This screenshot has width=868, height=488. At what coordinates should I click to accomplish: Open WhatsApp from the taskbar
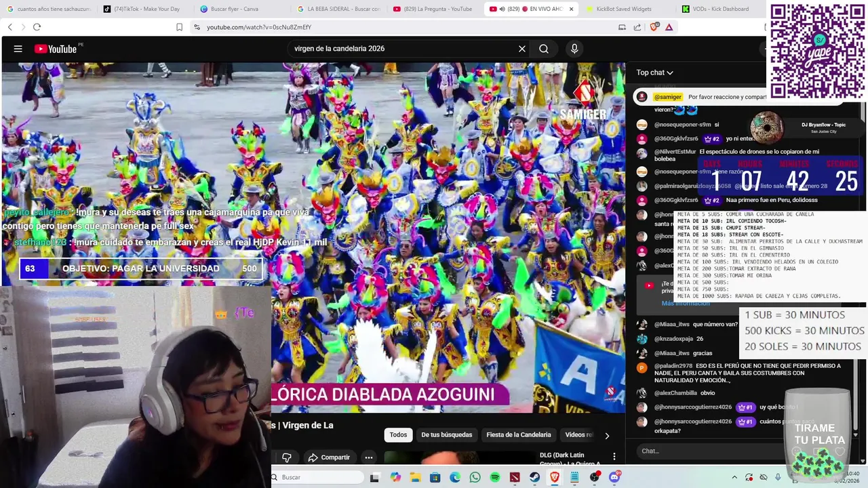pyautogui.click(x=475, y=477)
